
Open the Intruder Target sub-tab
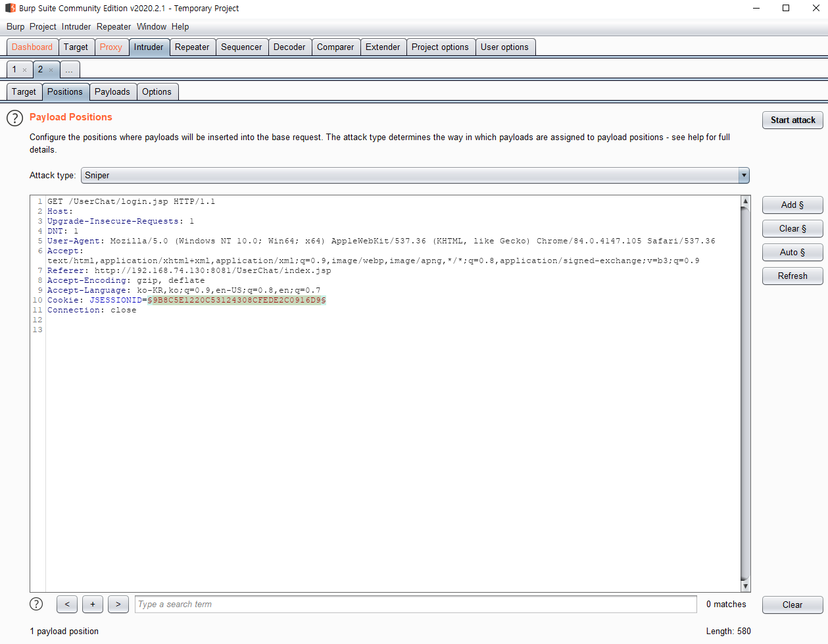24,92
